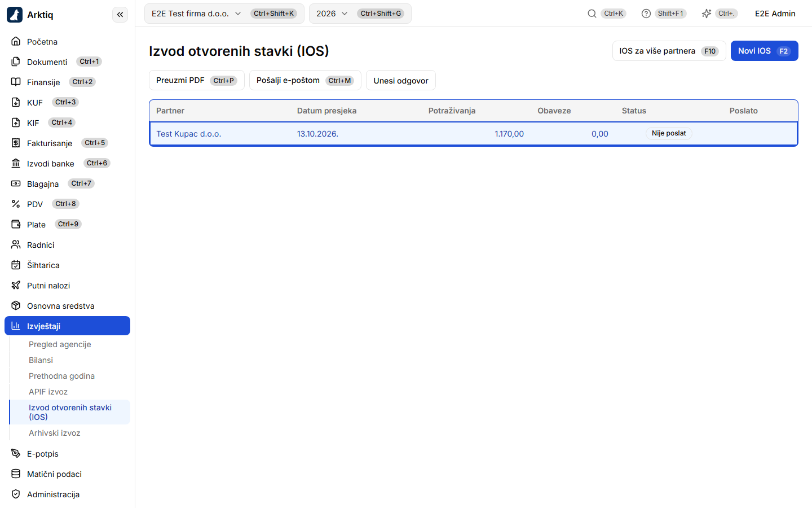Viewport: 812px width, 508px height.
Task: Click the Šihtarica calendar icon
Action: coord(16,265)
